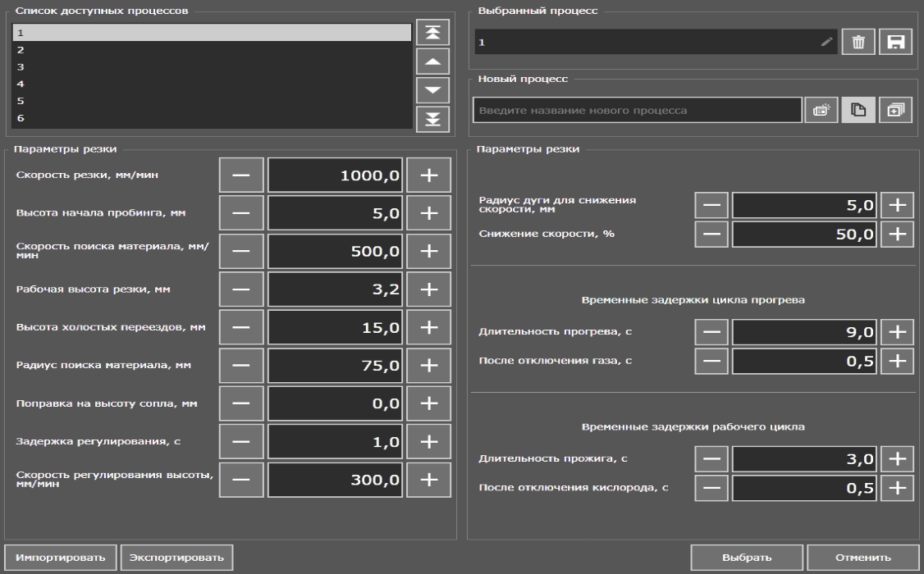Increase Длительность прогрева with plus button
Image resolution: width=924 pixels, height=574 pixels.
pyautogui.click(x=897, y=332)
